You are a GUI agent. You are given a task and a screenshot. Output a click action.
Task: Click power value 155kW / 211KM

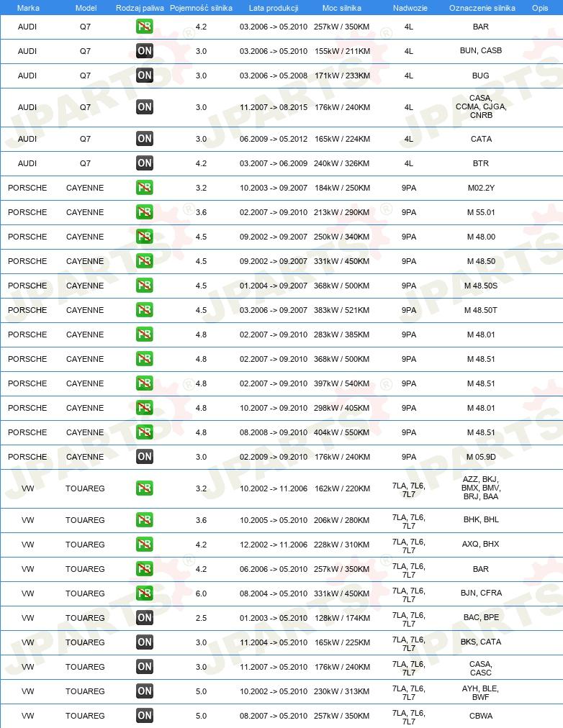343,51
